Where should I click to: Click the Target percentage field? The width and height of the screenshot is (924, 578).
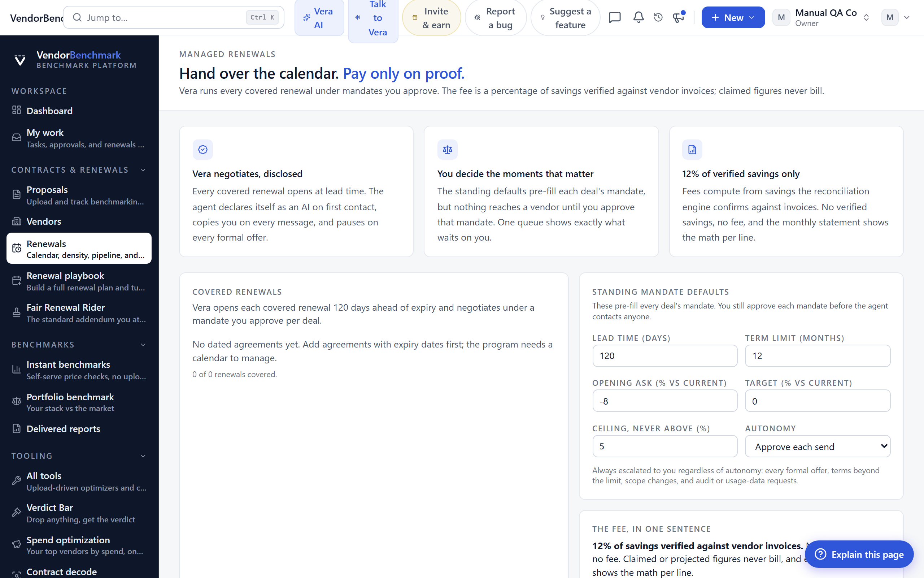[818, 401]
